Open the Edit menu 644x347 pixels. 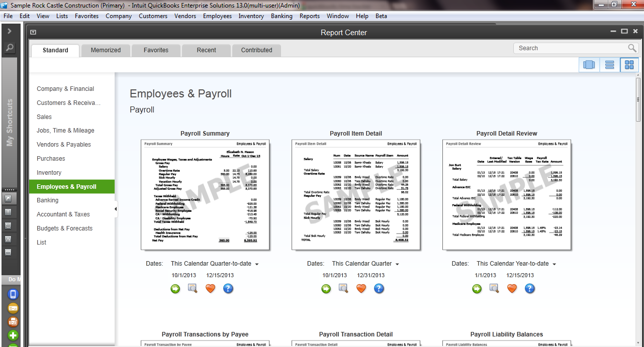click(x=25, y=16)
